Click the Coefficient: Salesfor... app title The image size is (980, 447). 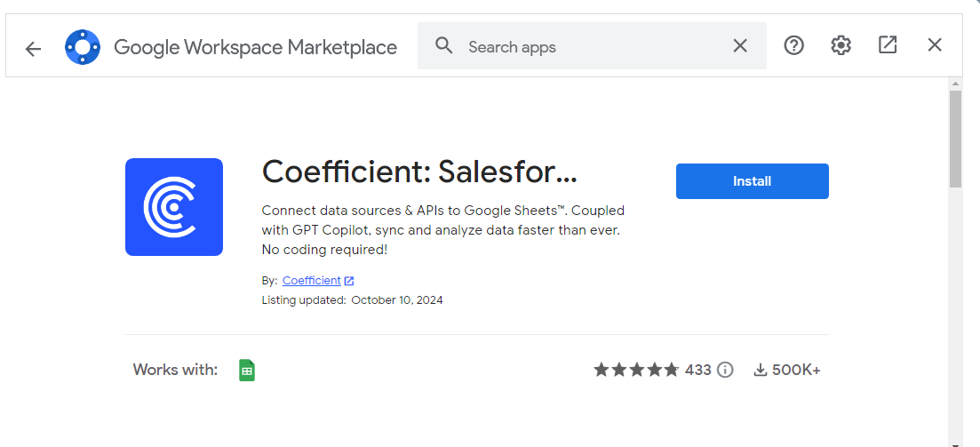420,172
